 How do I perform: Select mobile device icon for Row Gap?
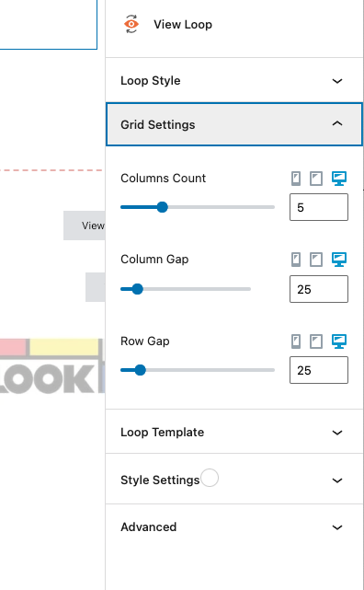tap(296, 341)
